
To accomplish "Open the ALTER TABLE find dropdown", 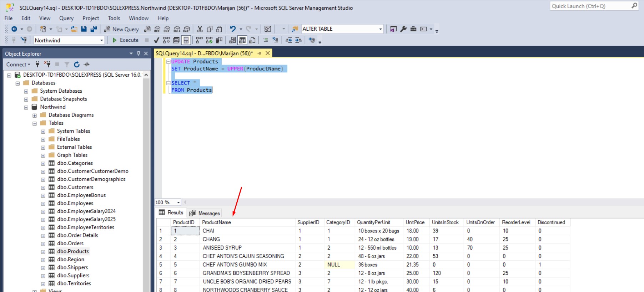I will tap(380, 29).
